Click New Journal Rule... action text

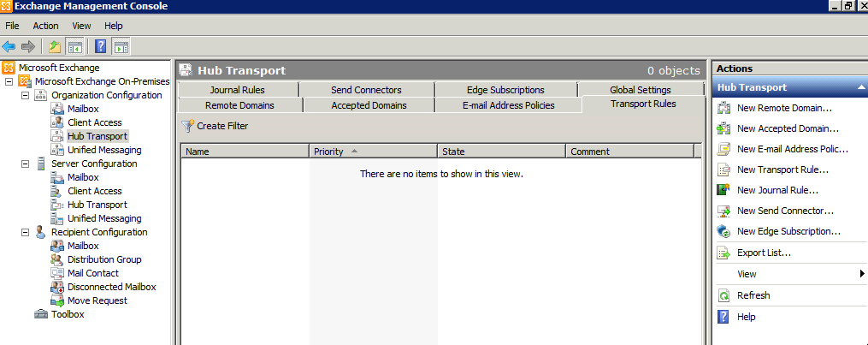point(777,190)
